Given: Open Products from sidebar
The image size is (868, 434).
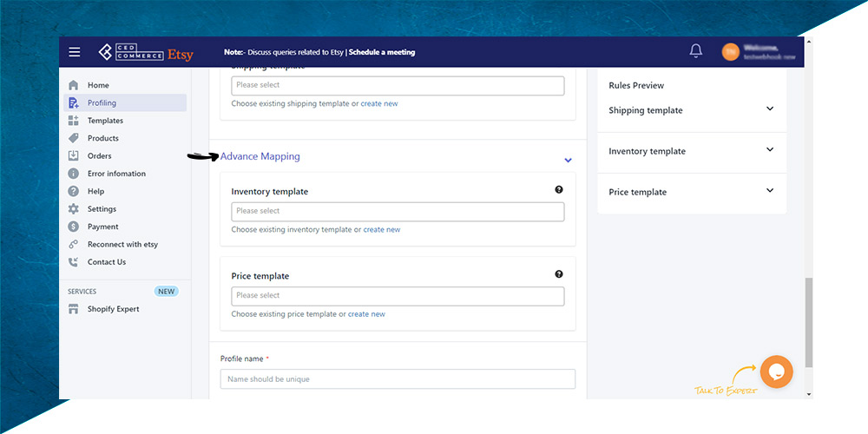Looking at the screenshot, I should 103,138.
